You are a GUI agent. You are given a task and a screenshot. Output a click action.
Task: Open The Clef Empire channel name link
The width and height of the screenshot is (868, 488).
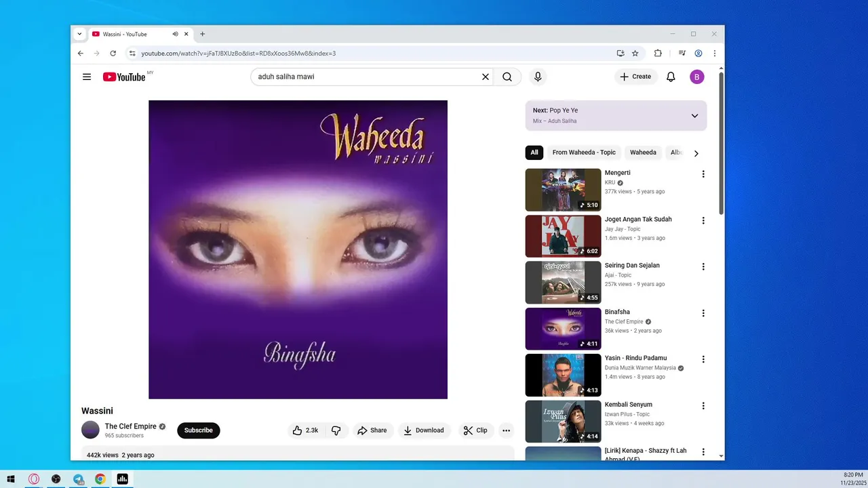tap(130, 426)
